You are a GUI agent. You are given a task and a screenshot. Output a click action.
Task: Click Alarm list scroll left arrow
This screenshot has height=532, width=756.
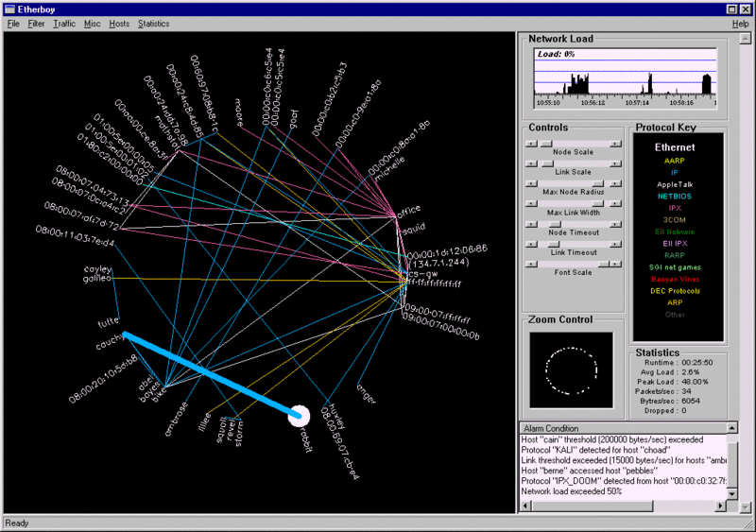click(526, 506)
